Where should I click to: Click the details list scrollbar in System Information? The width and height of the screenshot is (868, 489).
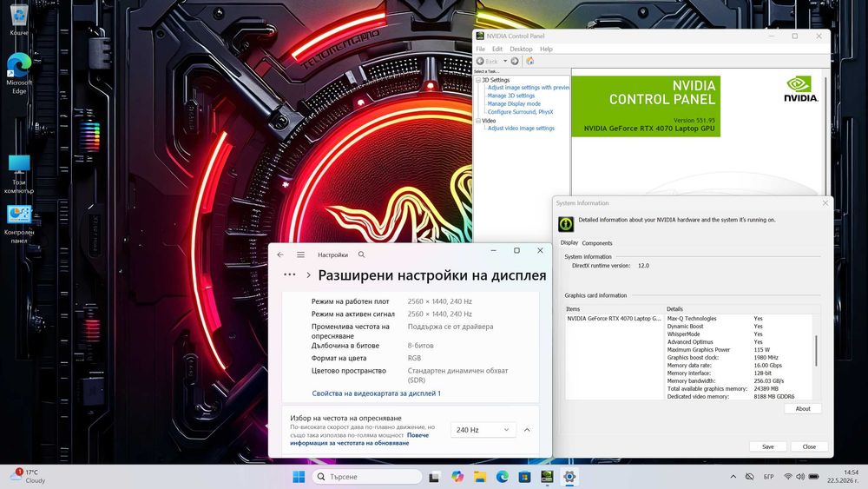[x=816, y=351]
